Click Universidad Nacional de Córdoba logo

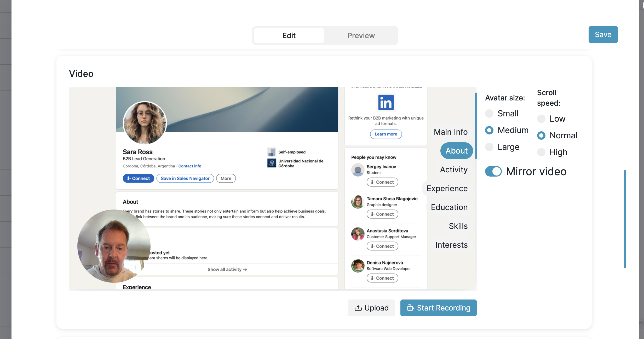(x=272, y=163)
